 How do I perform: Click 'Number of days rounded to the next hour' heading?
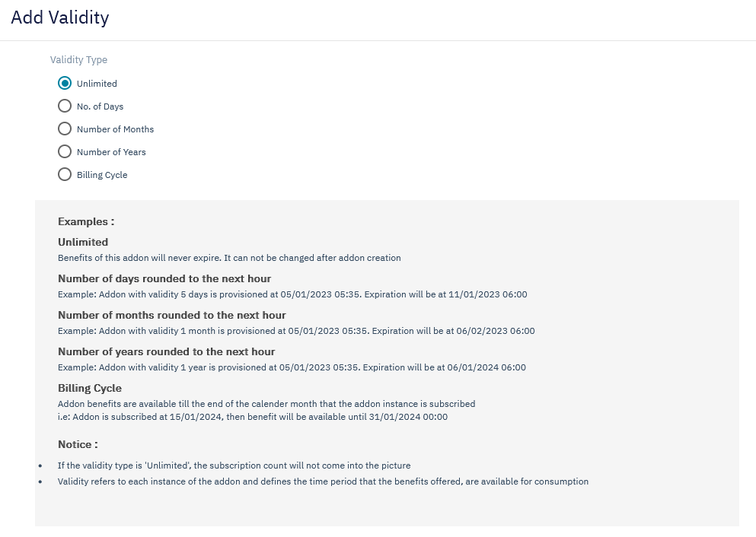coord(164,278)
